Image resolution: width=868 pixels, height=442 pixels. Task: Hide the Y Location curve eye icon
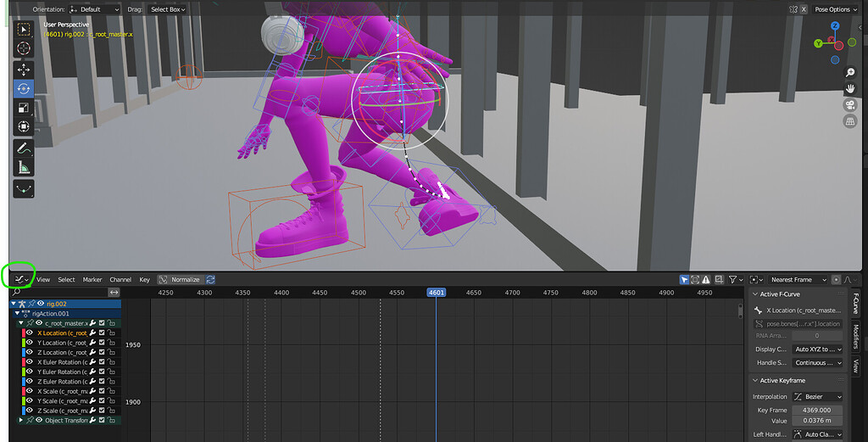click(x=30, y=342)
